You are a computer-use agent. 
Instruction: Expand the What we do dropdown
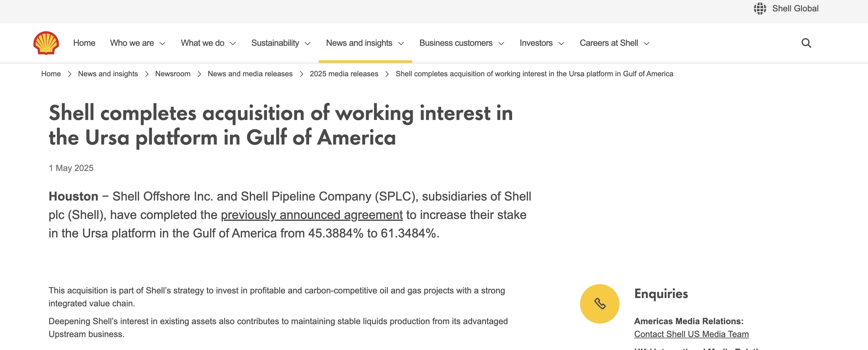pos(208,43)
